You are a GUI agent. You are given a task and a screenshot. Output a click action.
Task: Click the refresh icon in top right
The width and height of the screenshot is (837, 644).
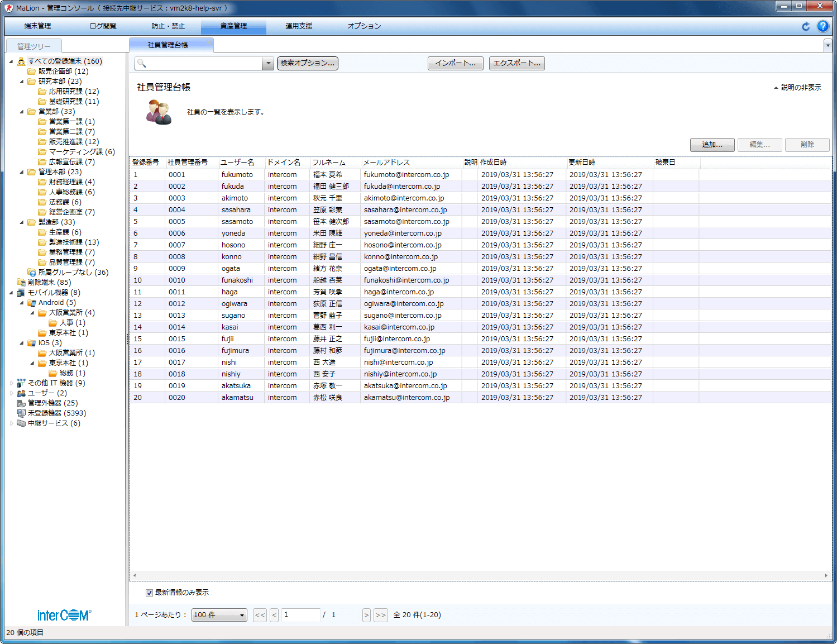point(806,26)
